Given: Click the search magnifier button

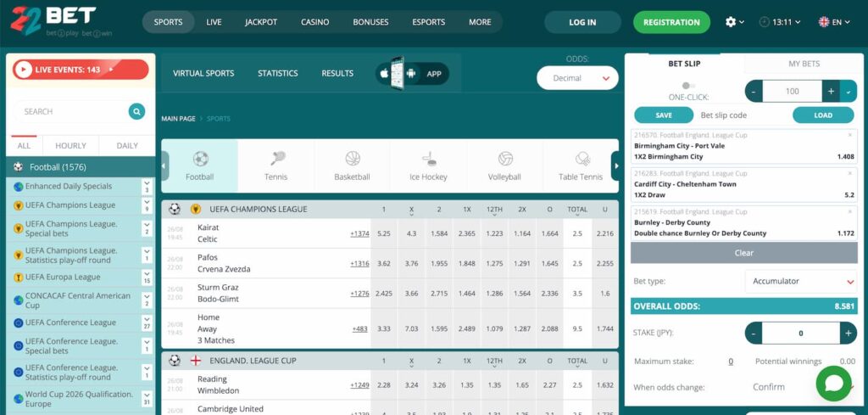Looking at the screenshot, I should (136, 111).
